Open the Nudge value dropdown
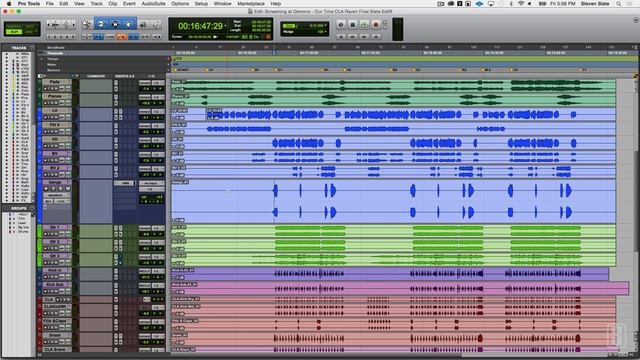The width and height of the screenshot is (640, 360). [326, 31]
